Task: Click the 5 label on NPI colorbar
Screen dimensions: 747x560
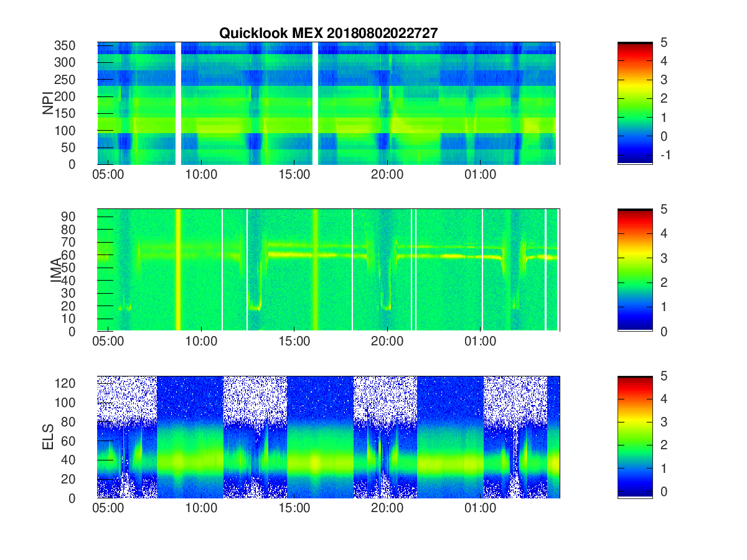Action: pyautogui.click(x=663, y=43)
